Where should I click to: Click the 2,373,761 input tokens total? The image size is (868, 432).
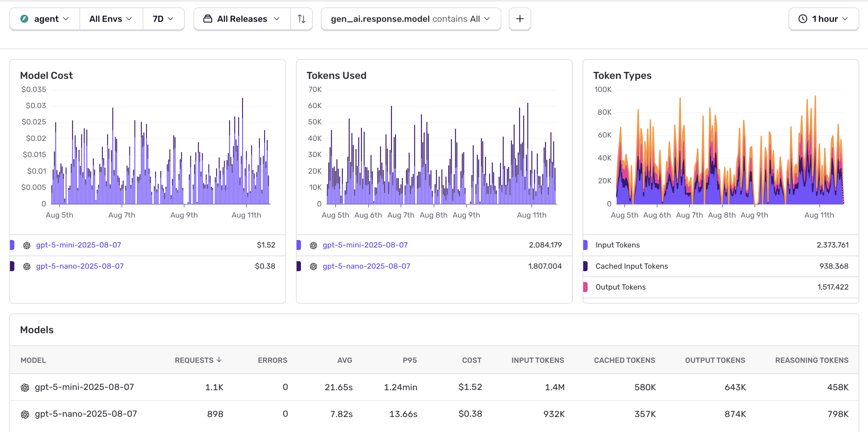click(832, 245)
